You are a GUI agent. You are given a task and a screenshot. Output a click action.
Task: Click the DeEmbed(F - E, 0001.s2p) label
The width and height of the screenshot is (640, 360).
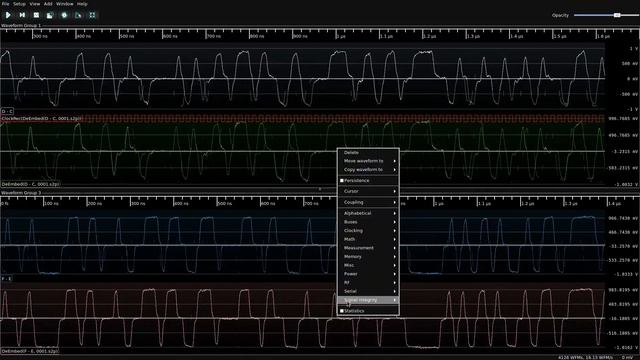click(x=30, y=351)
